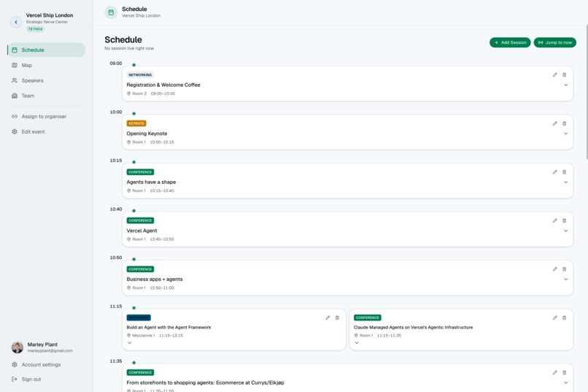Delete the Business apps + agents session
588x392 pixels.
click(x=565, y=269)
